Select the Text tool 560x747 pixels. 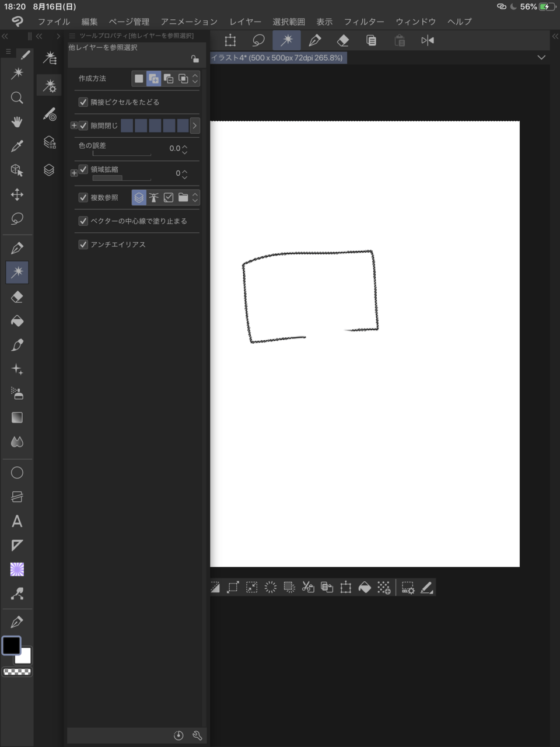17,521
